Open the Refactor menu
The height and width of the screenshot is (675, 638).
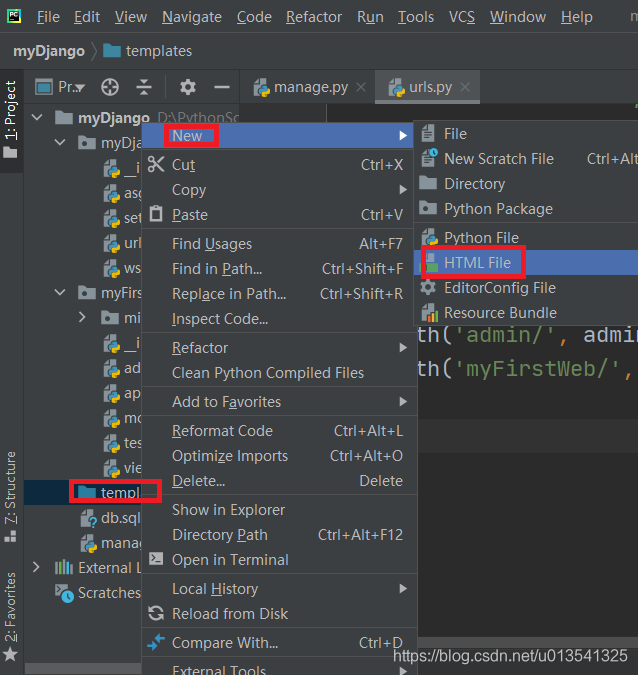coord(314,17)
